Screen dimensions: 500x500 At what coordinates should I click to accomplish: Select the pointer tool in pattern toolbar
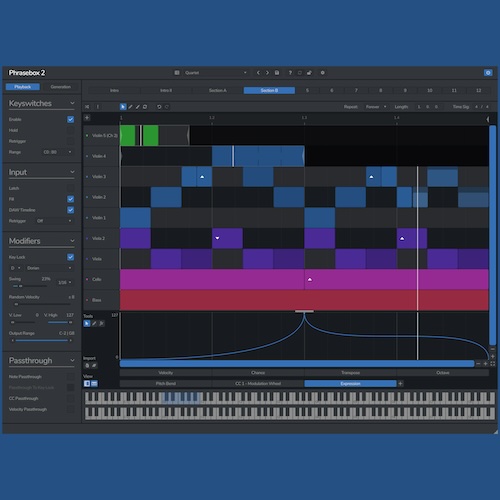pyautogui.click(x=123, y=107)
